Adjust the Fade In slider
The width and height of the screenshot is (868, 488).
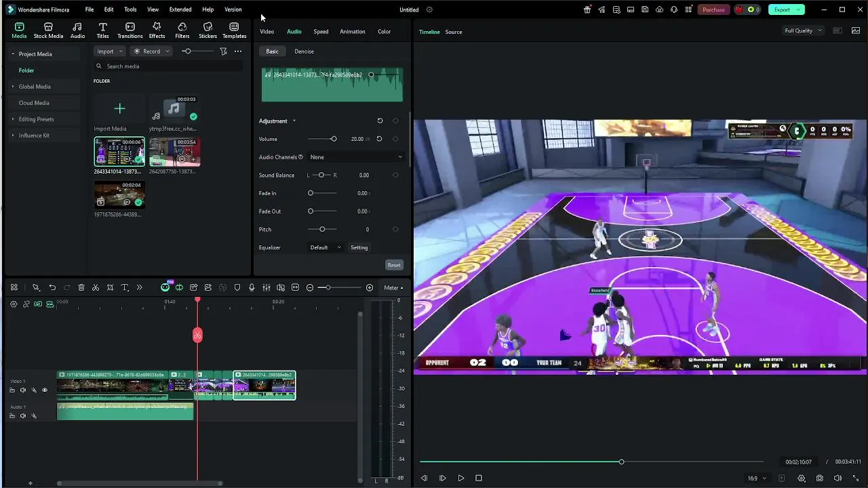[x=322, y=193]
